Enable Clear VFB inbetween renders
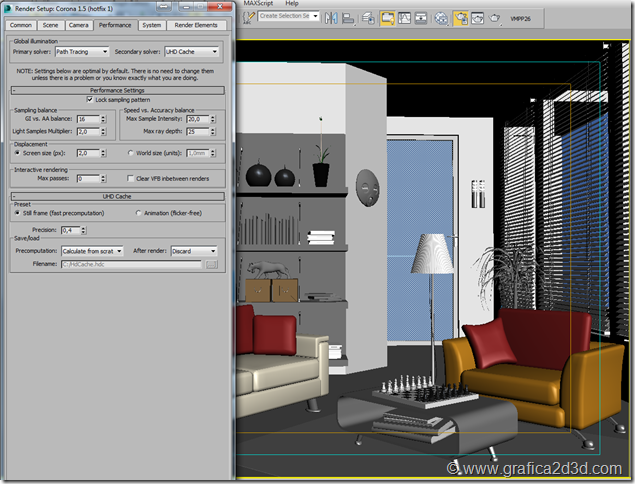This screenshot has height=484, width=635. 133,178
